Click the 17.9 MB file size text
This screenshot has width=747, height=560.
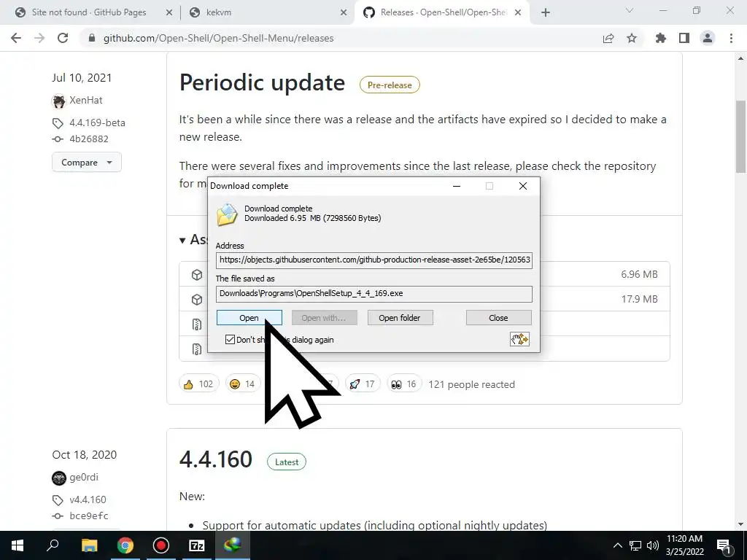639,299
